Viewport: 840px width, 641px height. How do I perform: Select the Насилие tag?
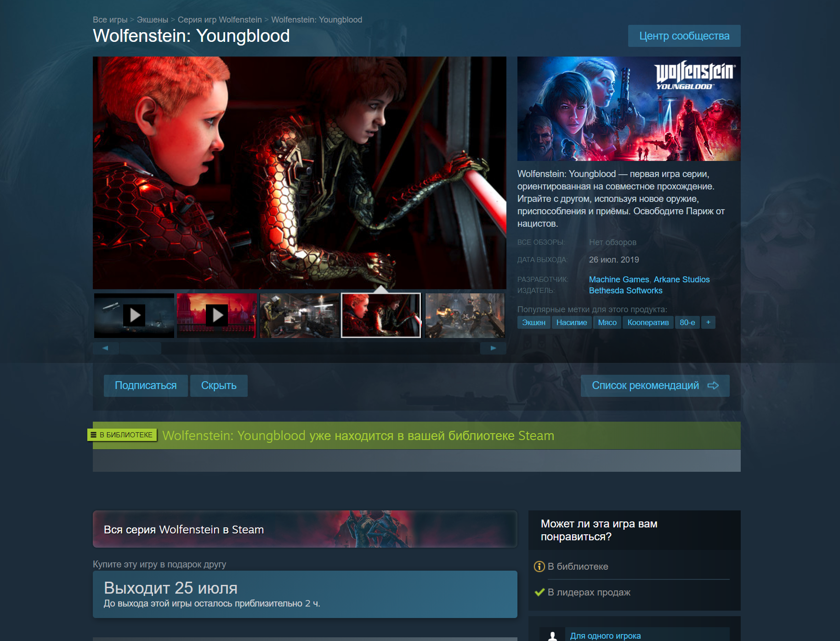pyautogui.click(x=572, y=322)
